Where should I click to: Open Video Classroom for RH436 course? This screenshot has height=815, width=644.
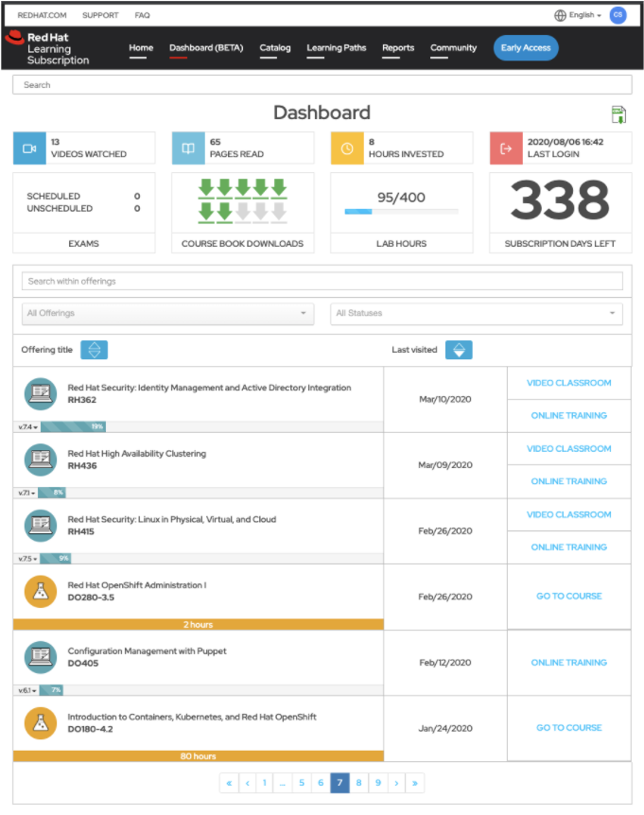click(568, 449)
